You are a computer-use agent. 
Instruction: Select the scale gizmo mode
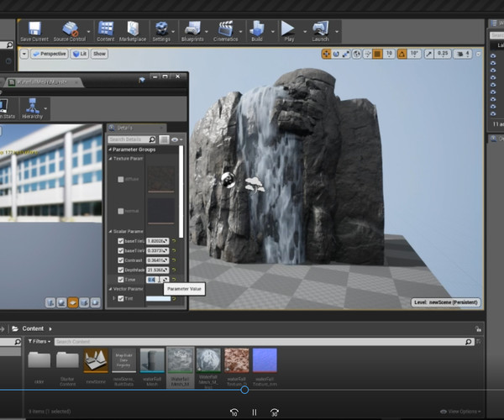coord(346,54)
